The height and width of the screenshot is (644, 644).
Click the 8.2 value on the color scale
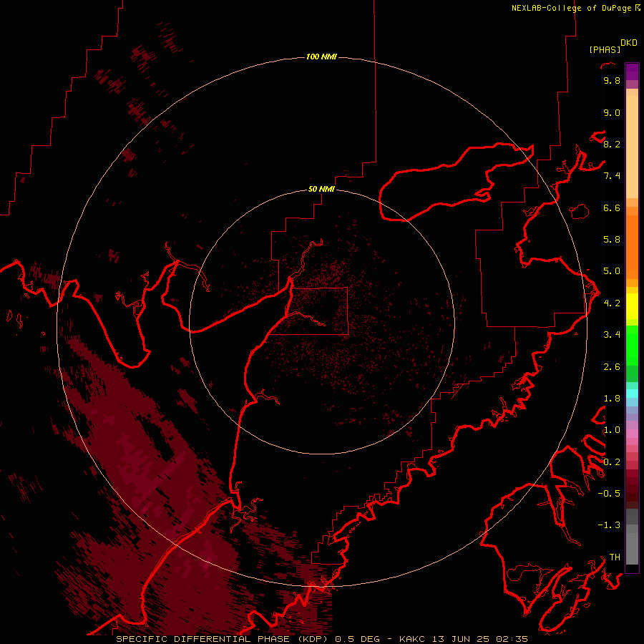coord(612,144)
